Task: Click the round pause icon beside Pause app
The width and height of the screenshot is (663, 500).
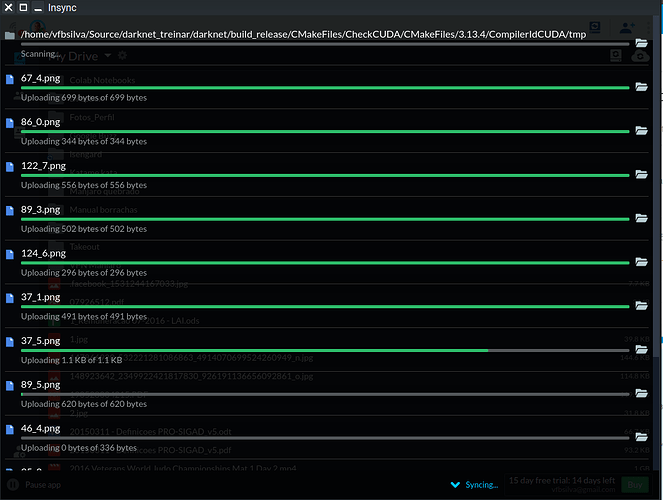Action: [x=13, y=485]
